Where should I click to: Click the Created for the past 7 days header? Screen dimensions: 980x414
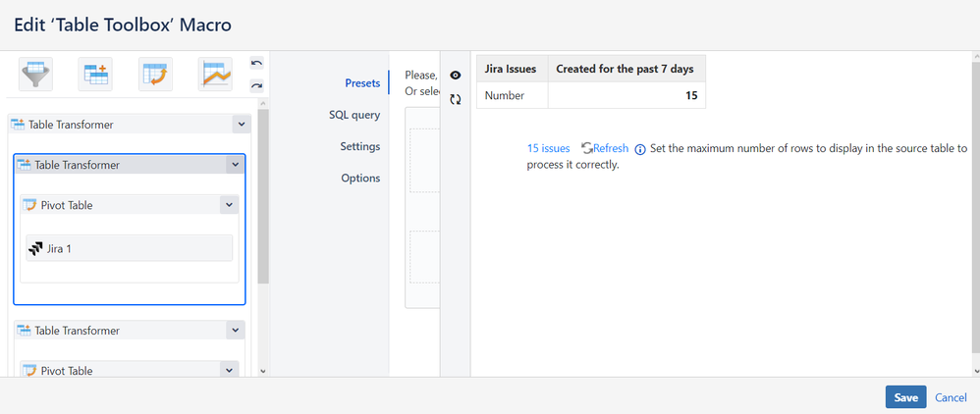point(626,69)
